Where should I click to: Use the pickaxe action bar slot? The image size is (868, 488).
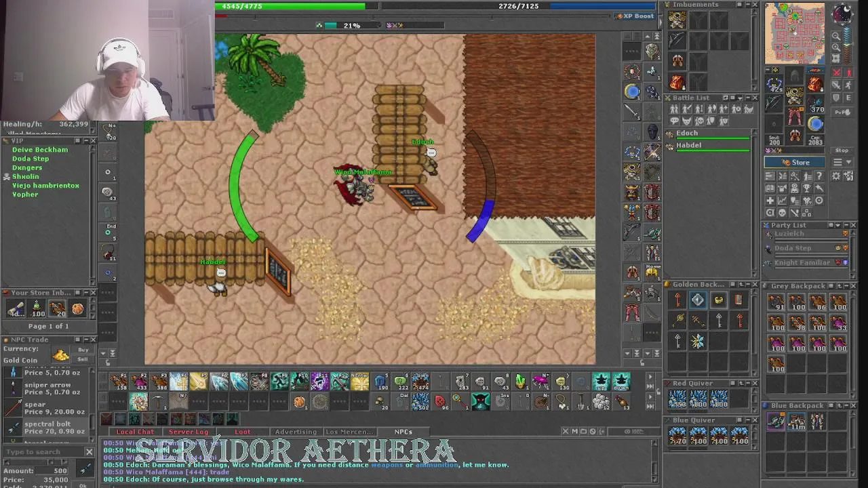point(159,402)
